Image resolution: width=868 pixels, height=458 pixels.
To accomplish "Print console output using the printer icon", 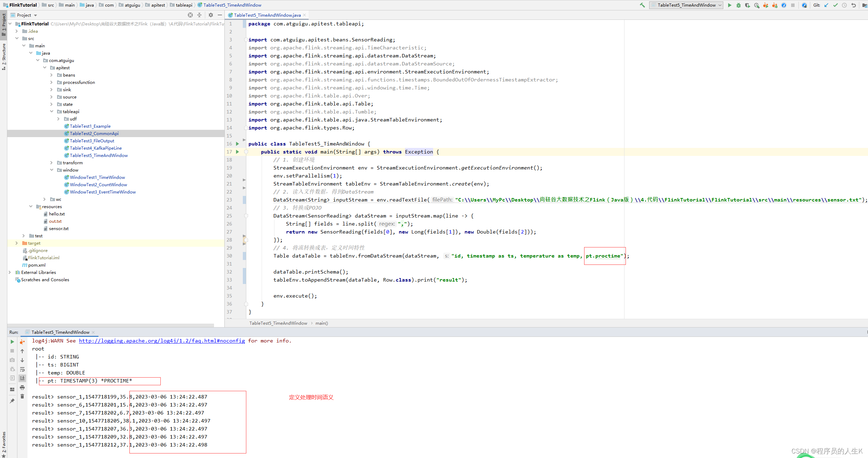I will [22, 387].
